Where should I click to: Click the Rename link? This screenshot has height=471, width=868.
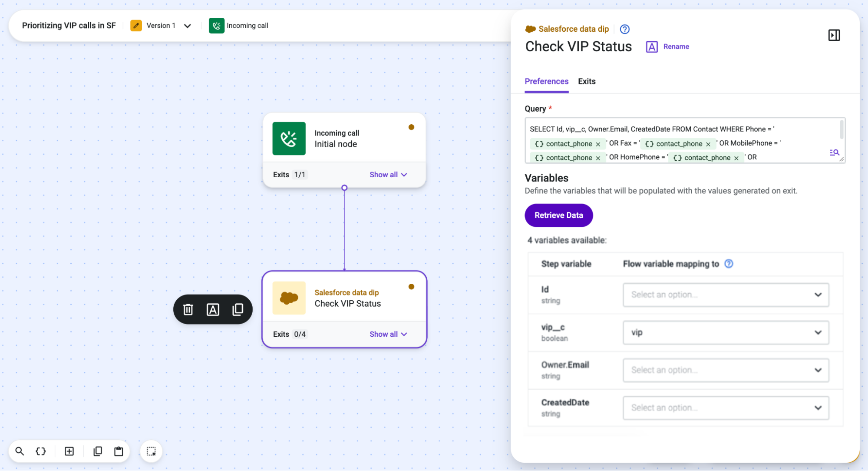click(676, 46)
